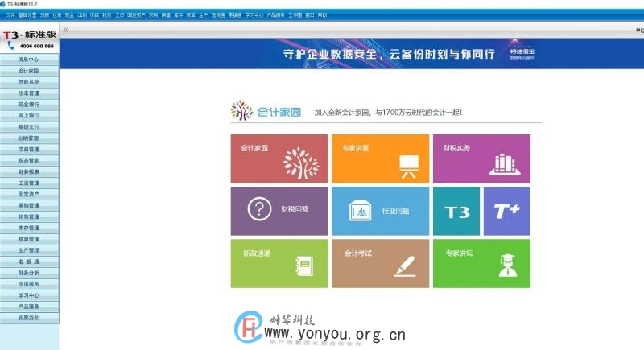The image size is (644, 350).
Task: Open the 总账 menu
Action: tap(45, 15)
